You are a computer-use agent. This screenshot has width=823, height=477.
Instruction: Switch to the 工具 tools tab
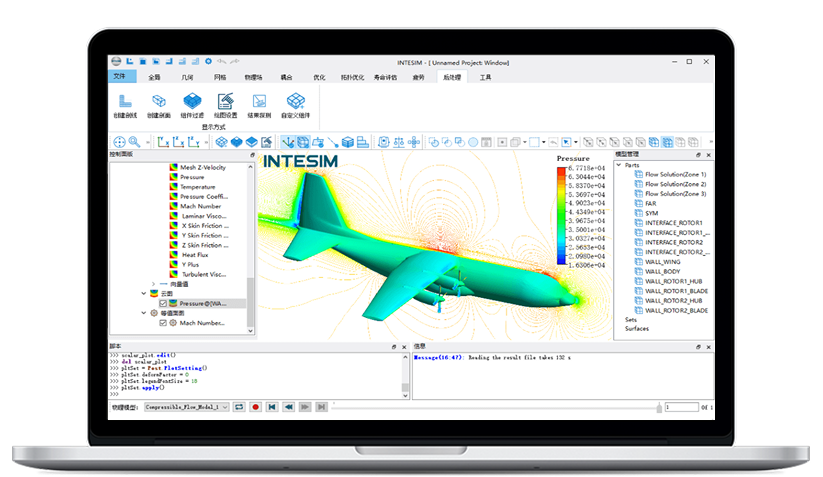[x=486, y=77]
